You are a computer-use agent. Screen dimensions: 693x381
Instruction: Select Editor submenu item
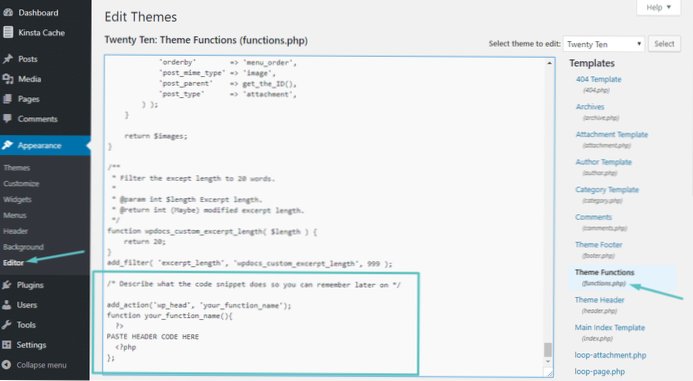(x=13, y=263)
